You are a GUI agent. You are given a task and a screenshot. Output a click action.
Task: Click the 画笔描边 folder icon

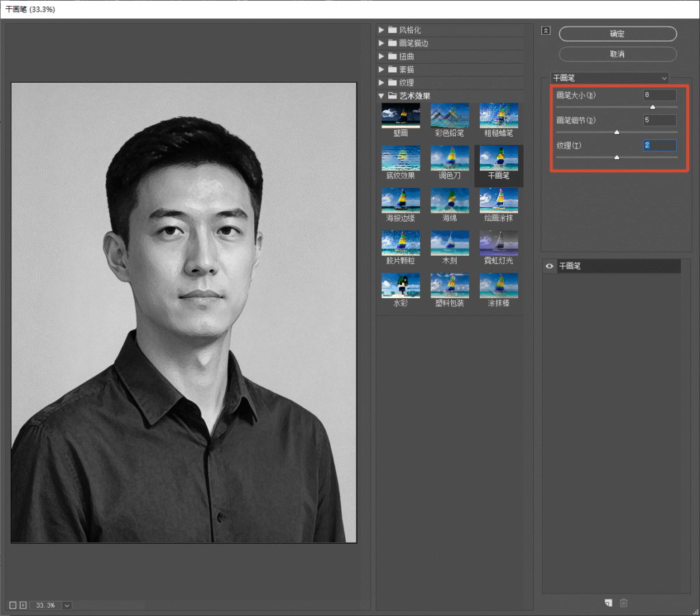[x=392, y=43]
